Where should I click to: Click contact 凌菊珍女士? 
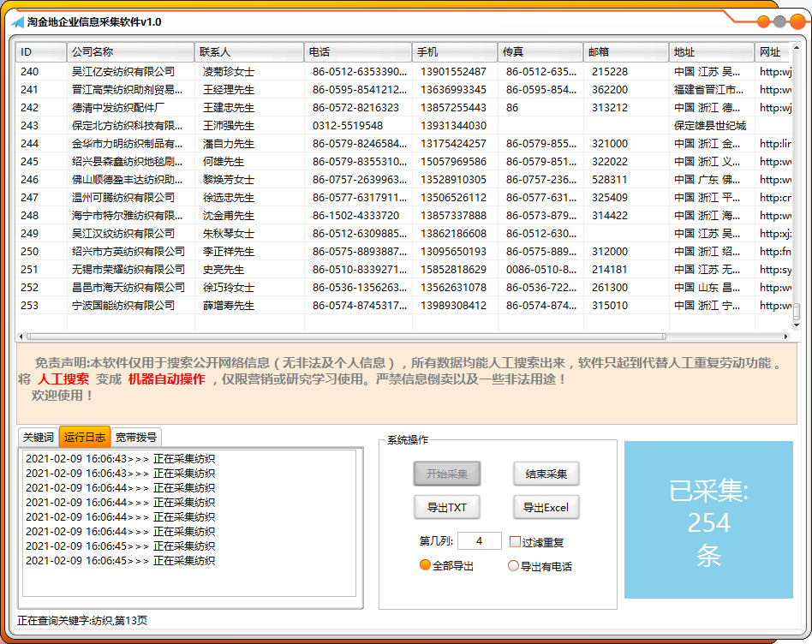point(229,71)
